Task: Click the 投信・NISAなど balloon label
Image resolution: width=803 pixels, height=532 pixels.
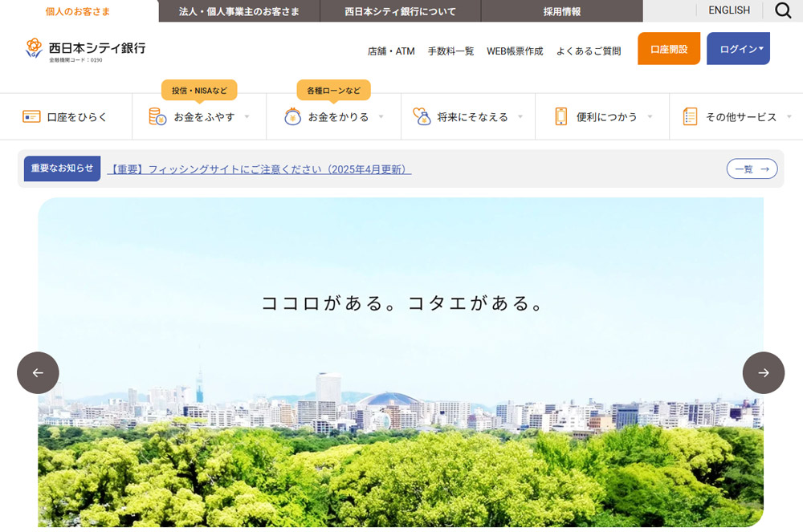Action: coord(199,91)
